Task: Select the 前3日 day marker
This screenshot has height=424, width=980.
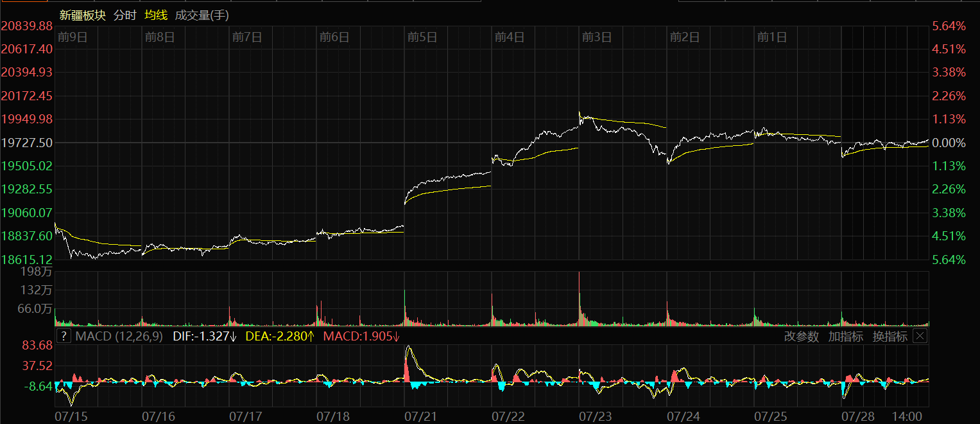Action: 596,37
